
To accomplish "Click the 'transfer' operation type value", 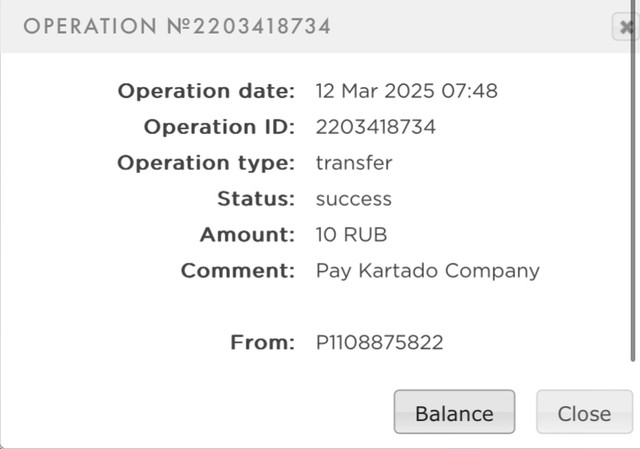I will click(x=354, y=163).
